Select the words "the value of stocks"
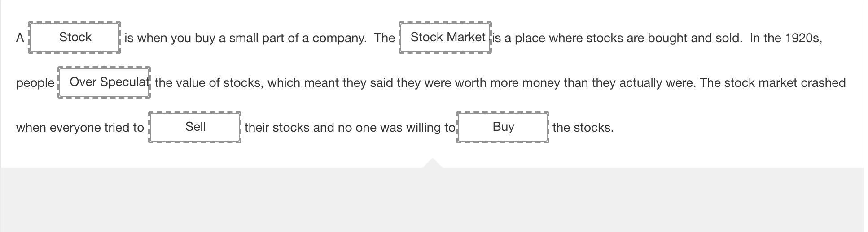This screenshot has height=232, width=868. pyautogui.click(x=208, y=83)
